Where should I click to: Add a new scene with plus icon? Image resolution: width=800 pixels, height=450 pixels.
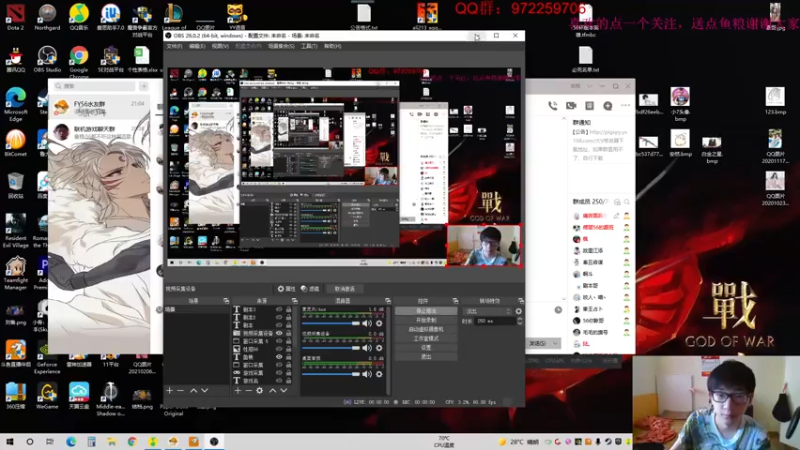click(169, 390)
